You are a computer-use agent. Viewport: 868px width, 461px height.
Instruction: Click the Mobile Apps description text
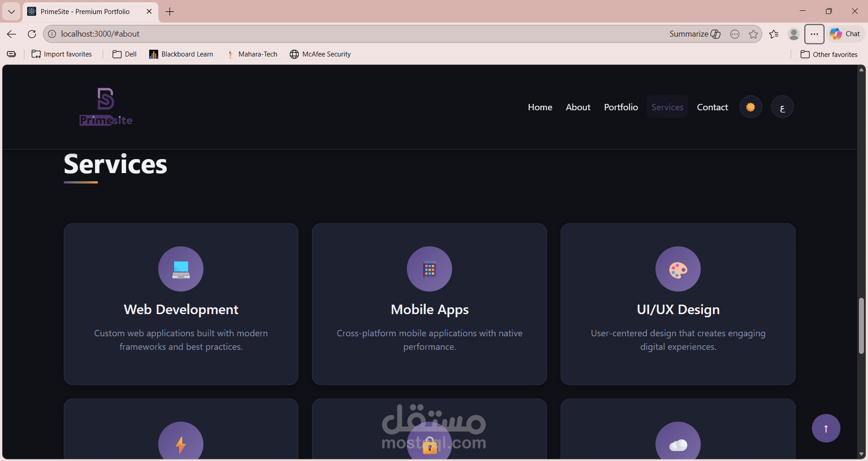[x=429, y=340]
